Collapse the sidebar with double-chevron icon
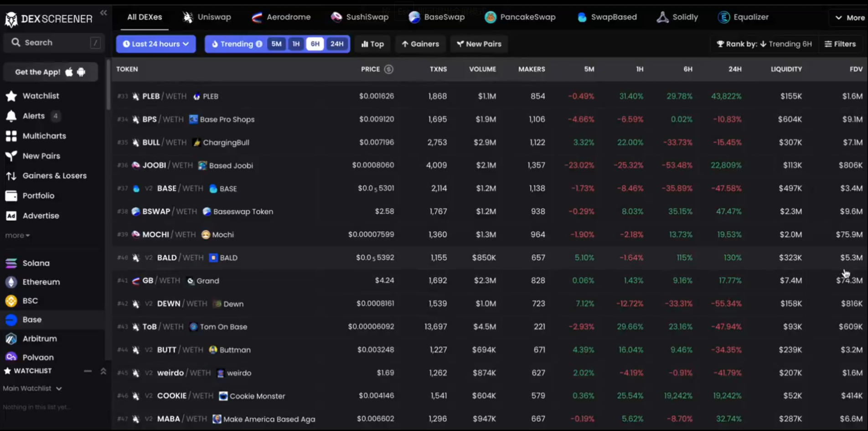The width and height of the screenshot is (868, 431). click(x=103, y=13)
